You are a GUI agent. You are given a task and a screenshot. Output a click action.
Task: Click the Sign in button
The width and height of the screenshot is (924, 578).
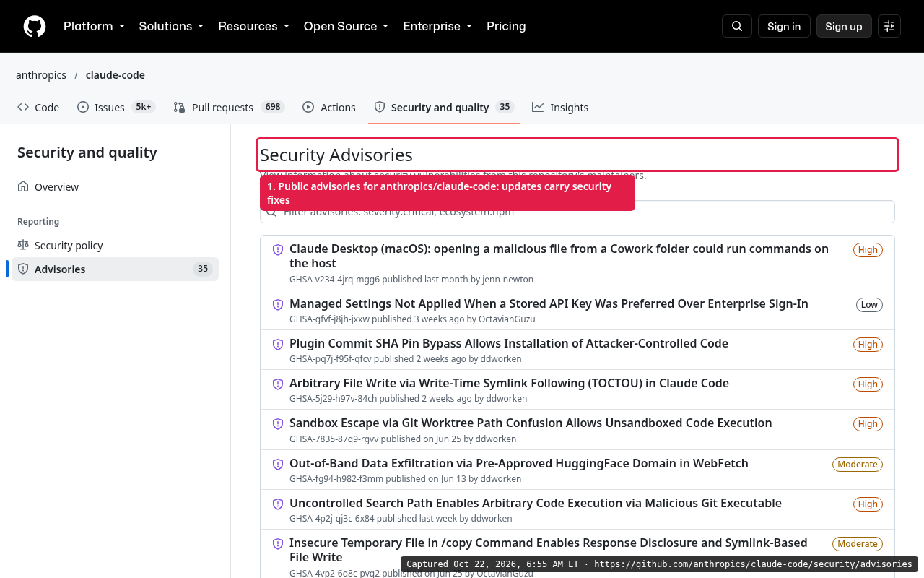point(784,26)
